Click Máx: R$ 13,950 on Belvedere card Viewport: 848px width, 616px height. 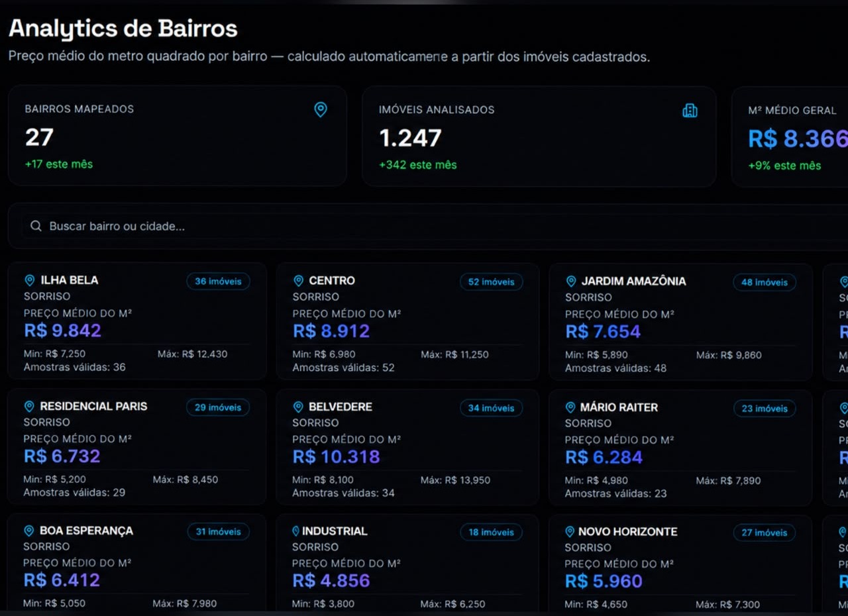(455, 480)
